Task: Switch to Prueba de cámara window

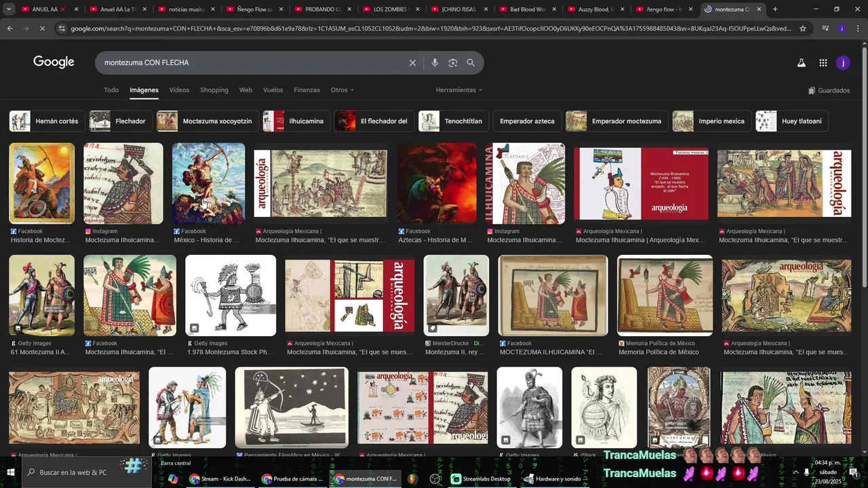Action: click(x=292, y=479)
